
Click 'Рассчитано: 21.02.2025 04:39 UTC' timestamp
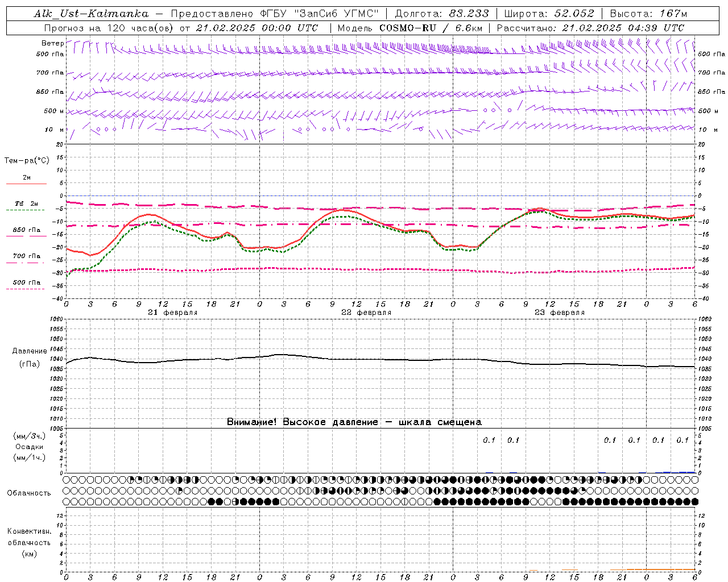[590, 28]
